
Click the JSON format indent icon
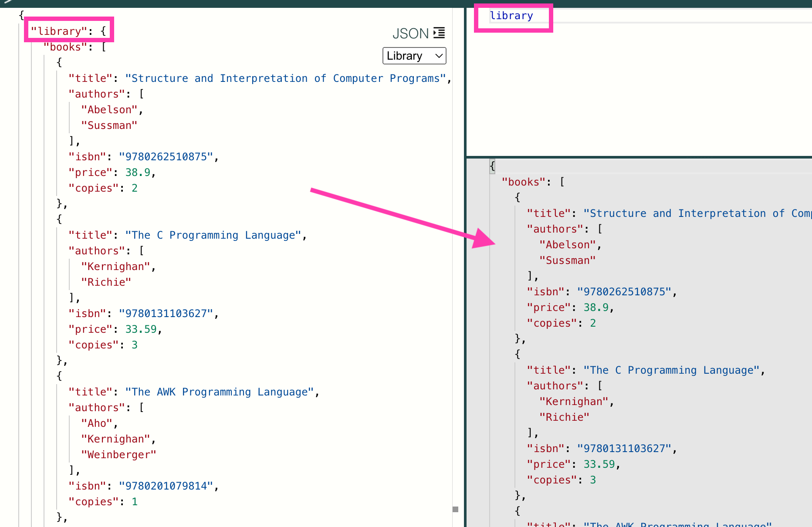439,33
